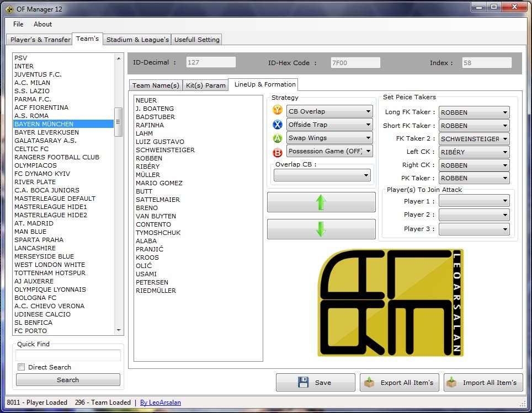This screenshot has height=413, width=532.
Task: Switch to the Stadium & League's tab
Action: pos(137,40)
